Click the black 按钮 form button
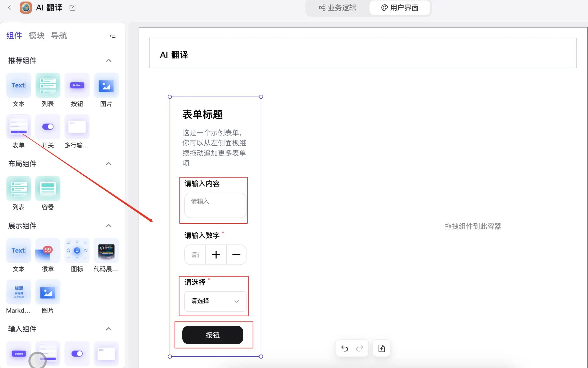588x368 pixels. point(213,335)
